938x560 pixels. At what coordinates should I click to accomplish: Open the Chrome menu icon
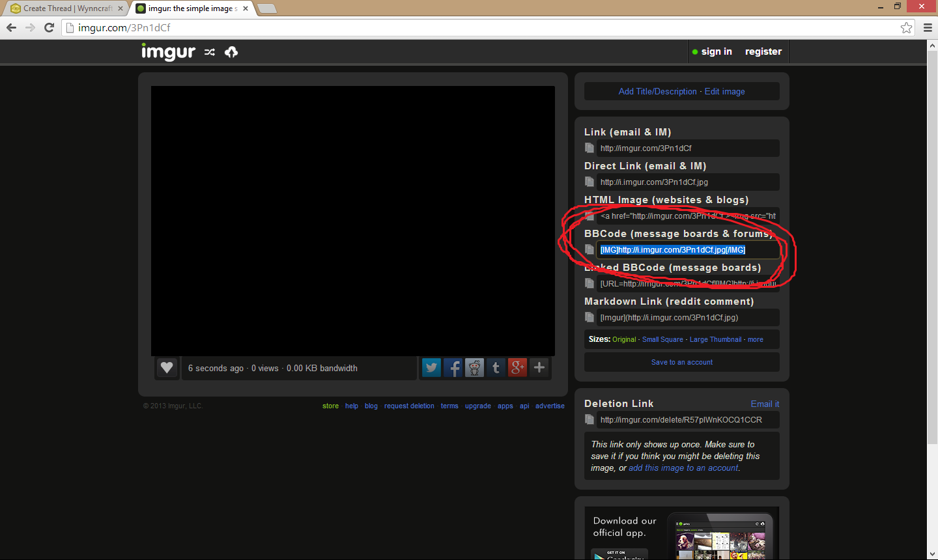click(928, 27)
